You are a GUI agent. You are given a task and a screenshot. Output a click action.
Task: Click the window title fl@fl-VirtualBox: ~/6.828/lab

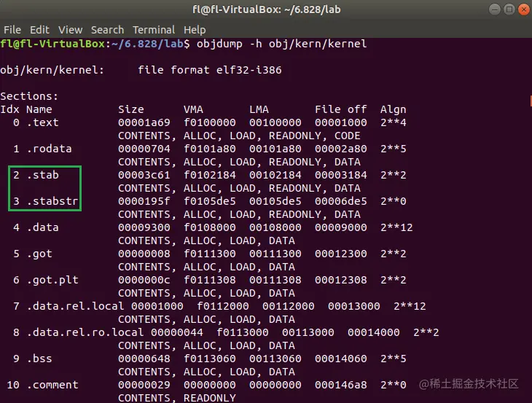pyautogui.click(x=266, y=9)
